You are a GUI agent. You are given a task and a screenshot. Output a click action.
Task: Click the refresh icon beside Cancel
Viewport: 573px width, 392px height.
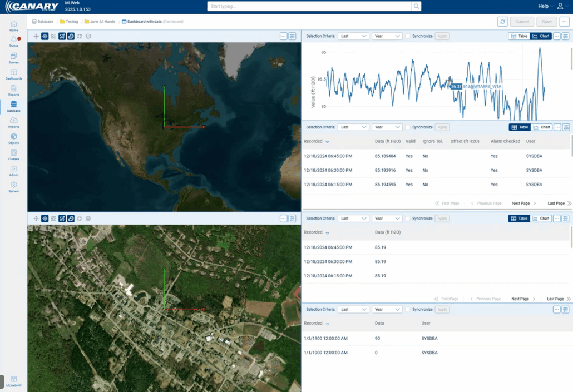tap(502, 22)
